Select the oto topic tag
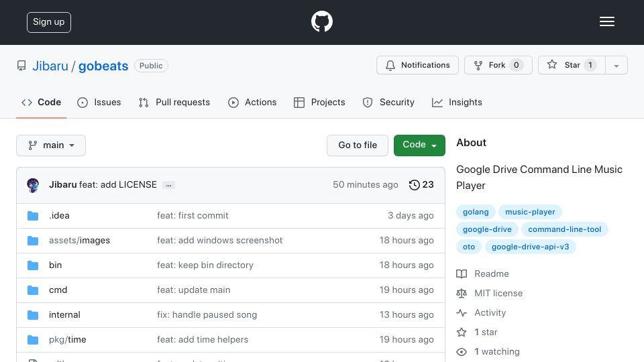Viewport: 644px width, 362px height. tap(469, 247)
